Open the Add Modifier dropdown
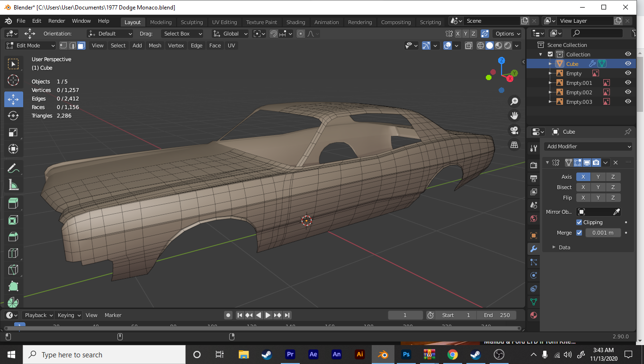This screenshot has height=364, width=644. coord(588,146)
